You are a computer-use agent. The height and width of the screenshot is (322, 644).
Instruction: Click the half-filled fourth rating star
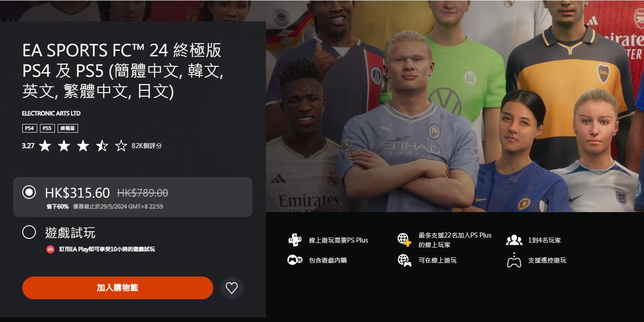tap(102, 146)
